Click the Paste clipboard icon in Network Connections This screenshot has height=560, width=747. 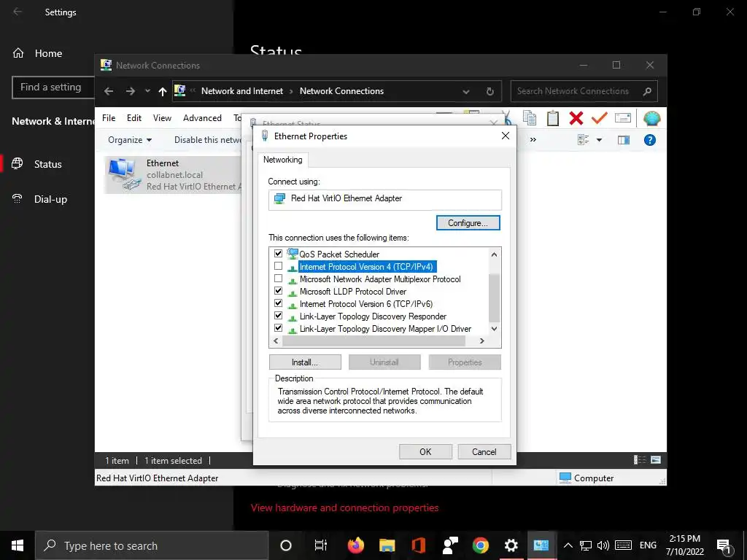click(x=553, y=117)
